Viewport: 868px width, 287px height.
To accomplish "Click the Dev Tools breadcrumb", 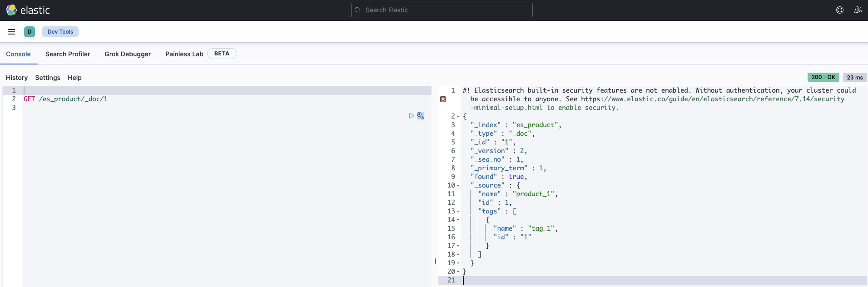I will pos(60,32).
